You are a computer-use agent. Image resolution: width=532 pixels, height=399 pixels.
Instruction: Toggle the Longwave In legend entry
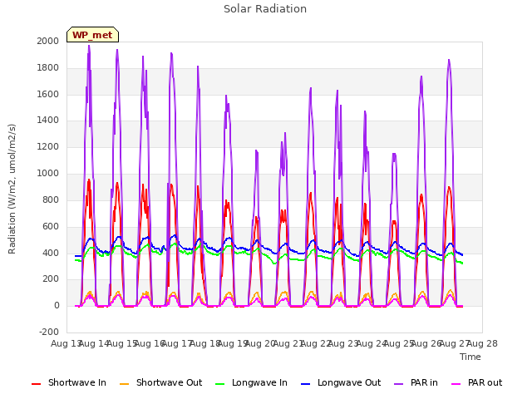pos(251,382)
